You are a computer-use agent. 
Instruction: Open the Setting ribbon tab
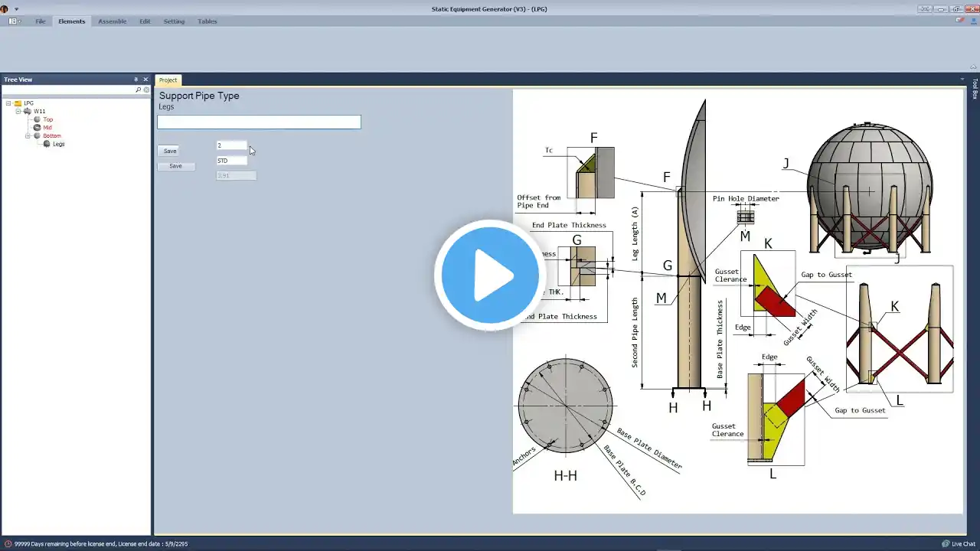(174, 21)
